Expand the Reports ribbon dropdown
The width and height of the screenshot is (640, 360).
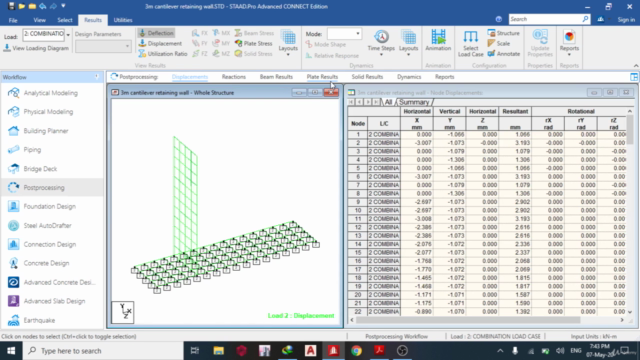[x=569, y=55]
